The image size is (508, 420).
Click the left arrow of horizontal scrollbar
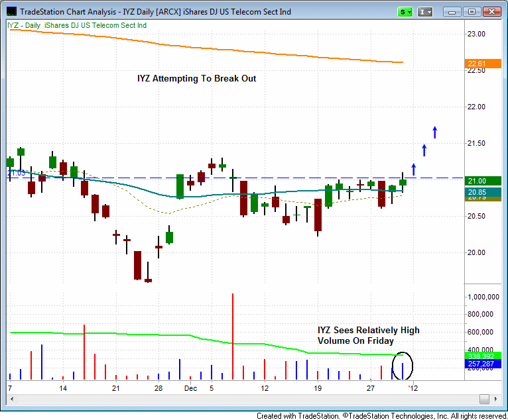point(12,399)
